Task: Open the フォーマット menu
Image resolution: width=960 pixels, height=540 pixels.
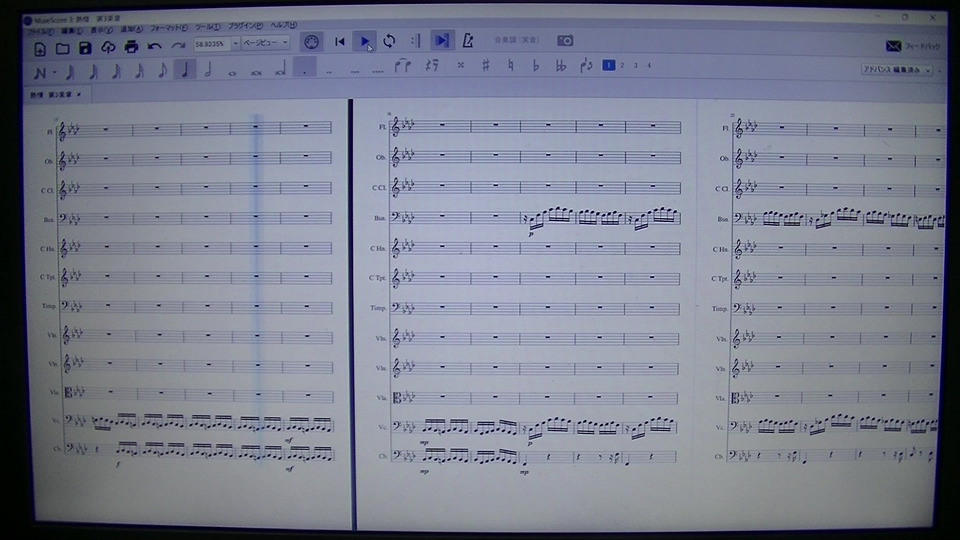Action: pyautogui.click(x=168, y=28)
